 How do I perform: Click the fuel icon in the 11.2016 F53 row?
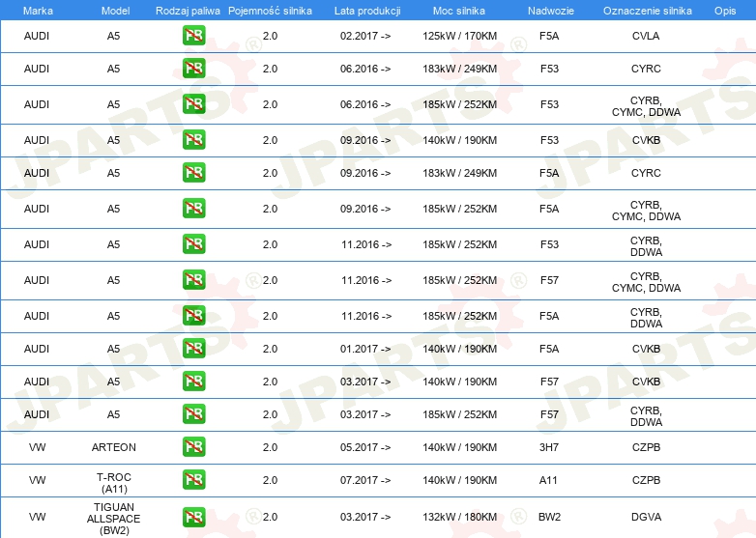point(193,243)
